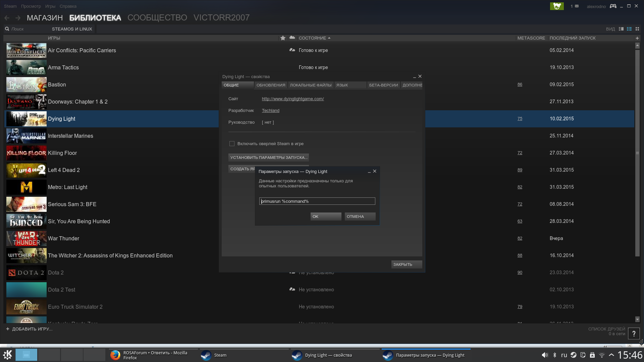Open the dyinglightgame.com website link
The image size is (644, 362).
292,99
